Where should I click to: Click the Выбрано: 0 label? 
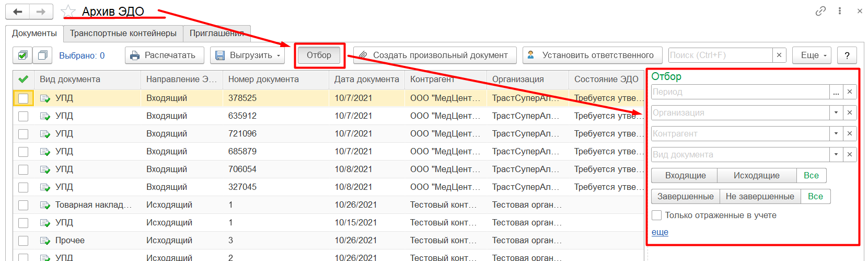point(82,55)
